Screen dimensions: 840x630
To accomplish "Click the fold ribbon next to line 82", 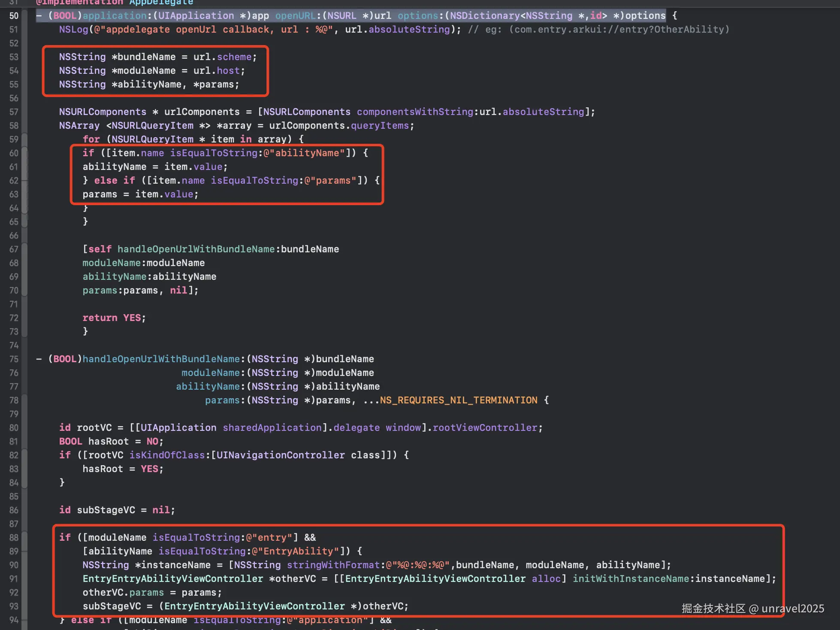I will tap(24, 455).
